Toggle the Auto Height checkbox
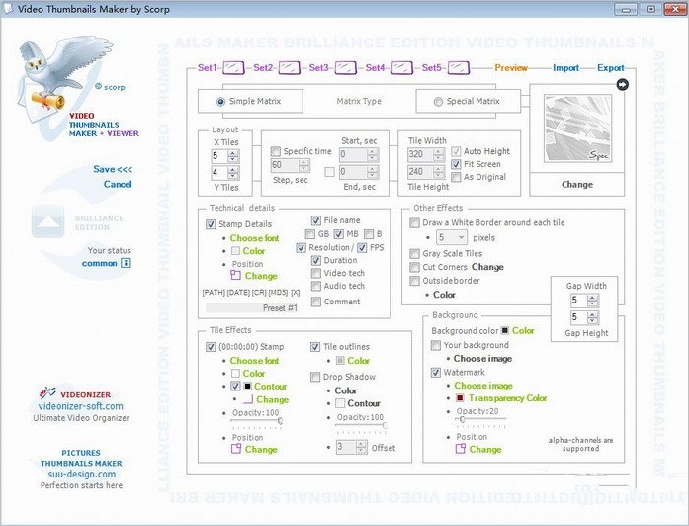The image size is (689, 526). (456, 151)
